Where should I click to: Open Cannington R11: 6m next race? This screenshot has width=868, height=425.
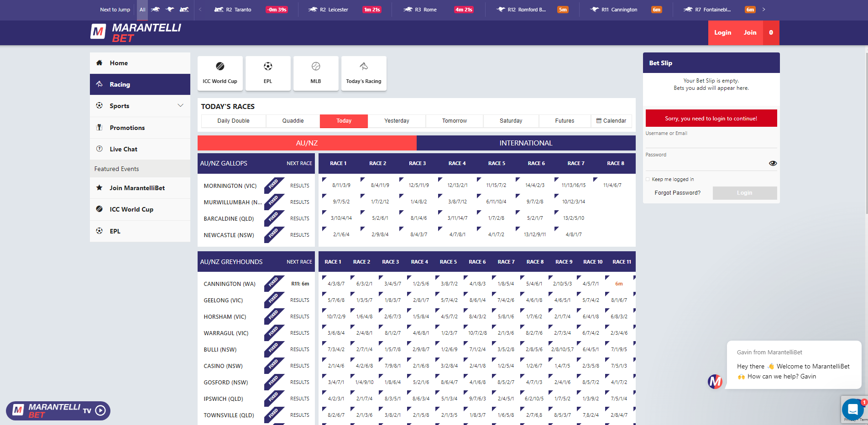coord(300,284)
